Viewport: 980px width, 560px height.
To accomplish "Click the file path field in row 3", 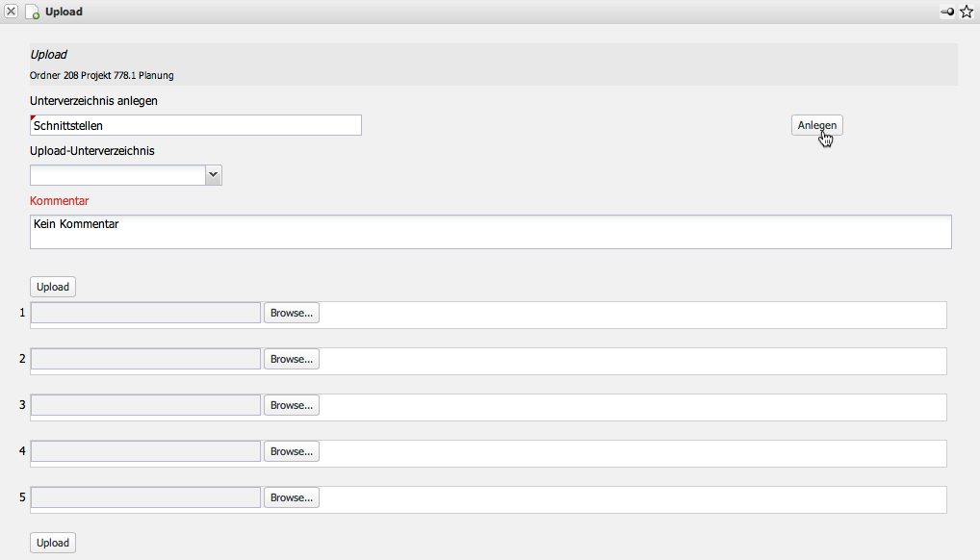I will (146, 405).
